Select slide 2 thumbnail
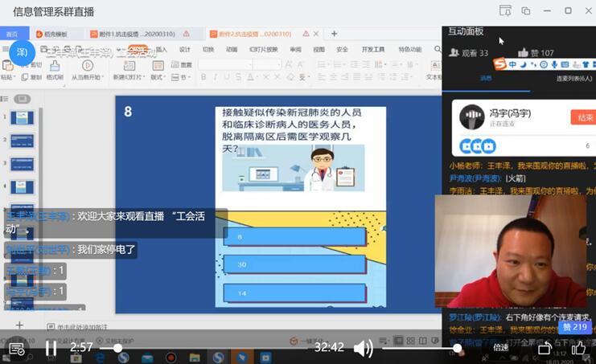596x364 pixels. [x=22, y=141]
